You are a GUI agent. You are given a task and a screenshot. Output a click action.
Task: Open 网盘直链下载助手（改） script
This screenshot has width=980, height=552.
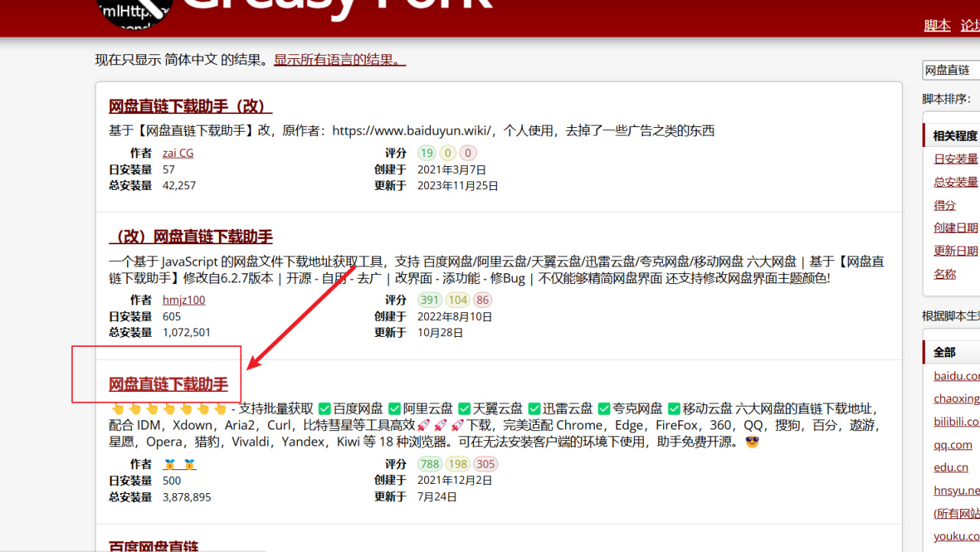pyautogui.click(x=191, y=106)
